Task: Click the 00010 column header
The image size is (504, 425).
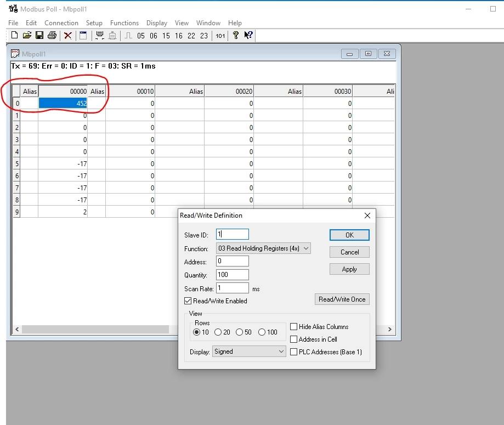Action: tap(130, 91)
